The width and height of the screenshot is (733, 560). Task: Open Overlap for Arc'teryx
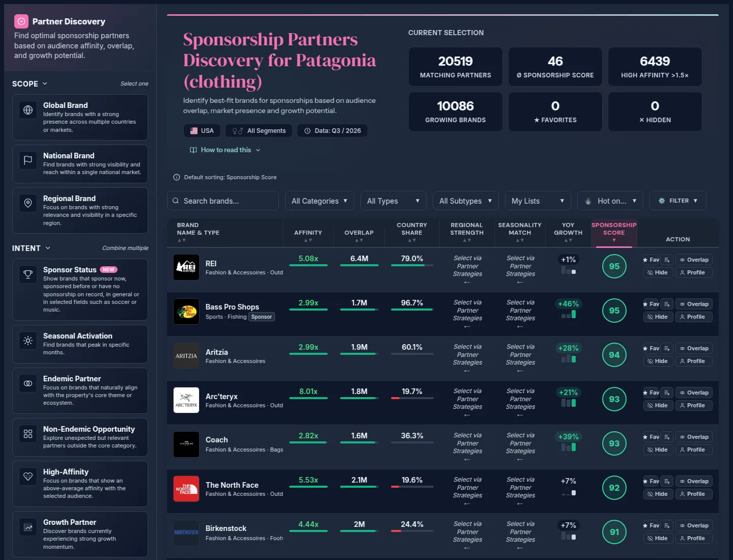point(693,393)
